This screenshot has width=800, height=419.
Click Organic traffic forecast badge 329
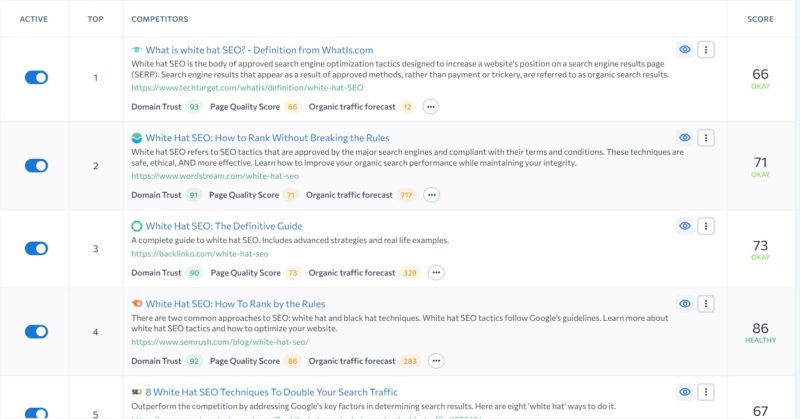pos(410,273)
